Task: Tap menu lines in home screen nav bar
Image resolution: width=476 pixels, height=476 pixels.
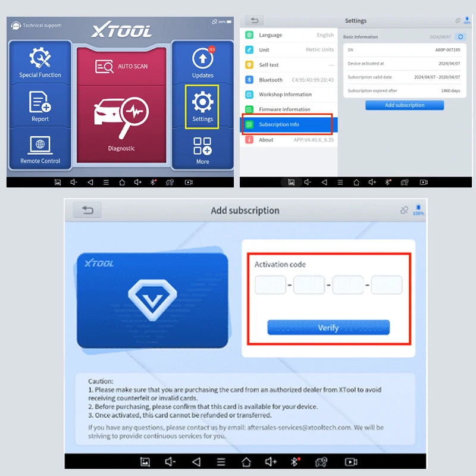Action: pos(106,182)
